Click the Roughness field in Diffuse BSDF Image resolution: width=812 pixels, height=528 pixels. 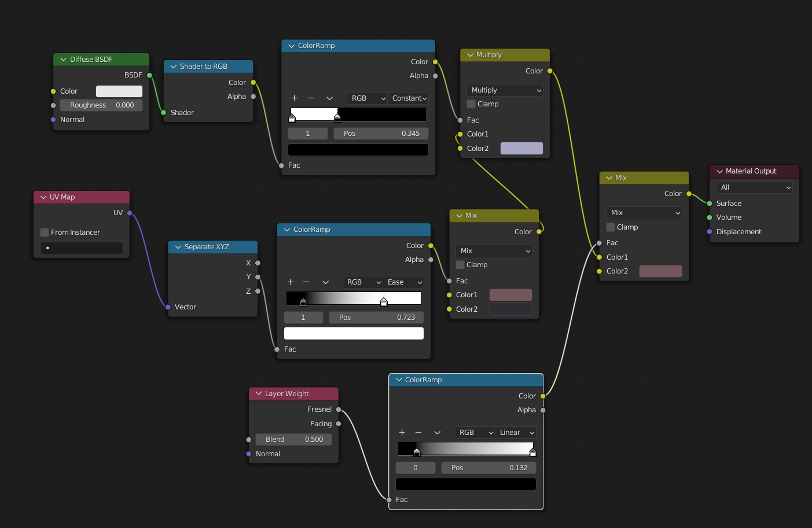(101, 105)
